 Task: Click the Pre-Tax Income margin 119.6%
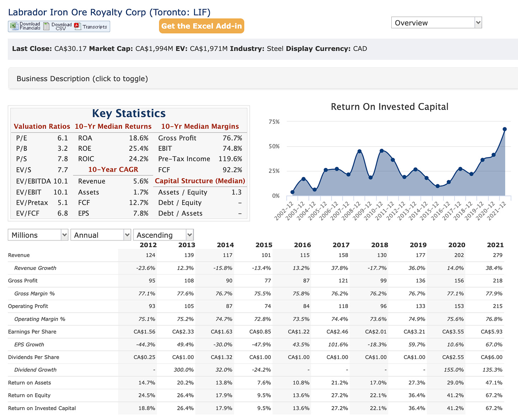click(x=230, y=159)
